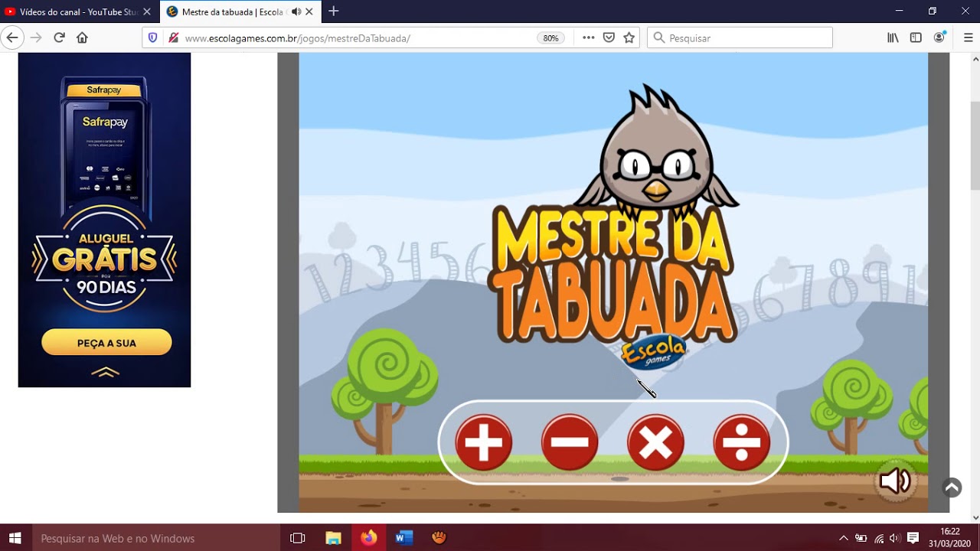This screenshot has width=980, height=551.
Task: Close the YouTube Studio tab
Action: (x=147, y=11)
